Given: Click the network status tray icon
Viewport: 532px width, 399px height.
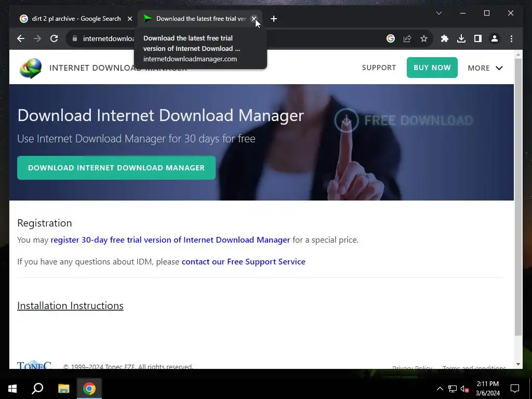Looking at the screenshot, I should tap(453, 389).
